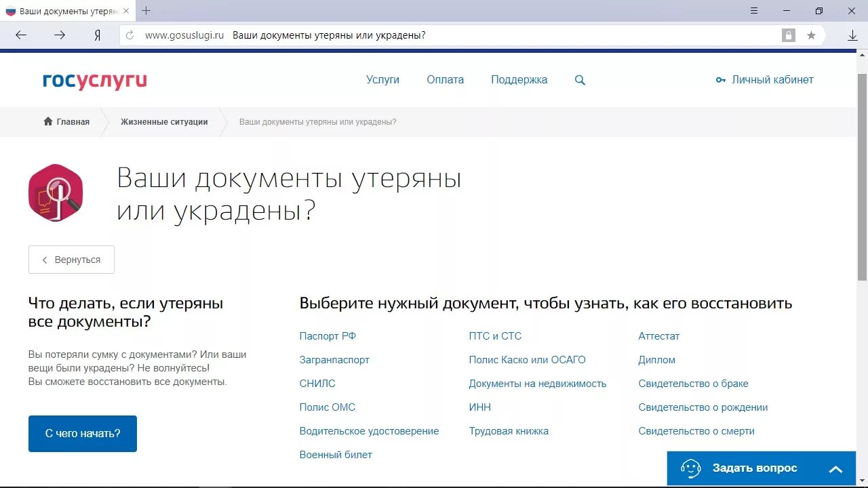868x488 pixels.
Task: Click the browser back arrow
Action: point(21,35)
